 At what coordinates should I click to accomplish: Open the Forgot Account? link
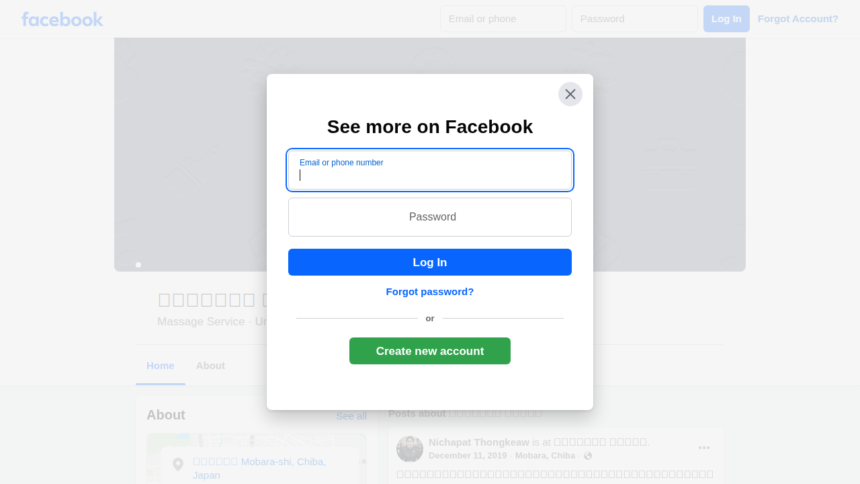pyautogui.click(x=797, y=19)
